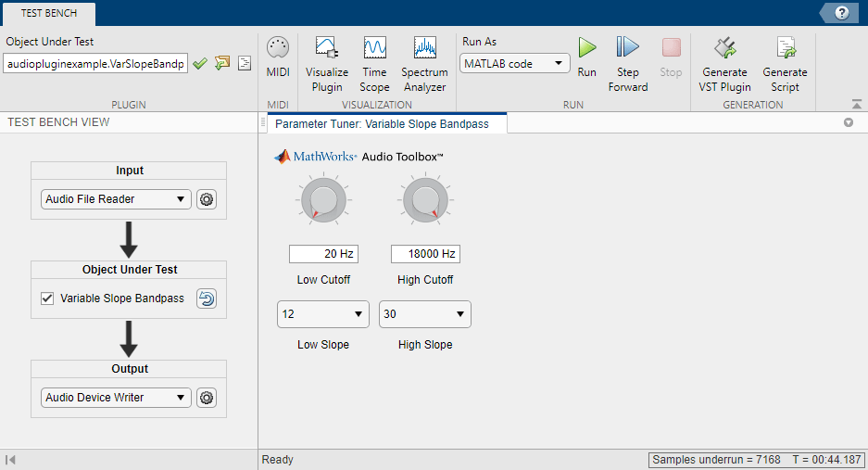868x470 pixels.
Task: Expand the Audio File Reader dropdown
Action: coord(116,199)
